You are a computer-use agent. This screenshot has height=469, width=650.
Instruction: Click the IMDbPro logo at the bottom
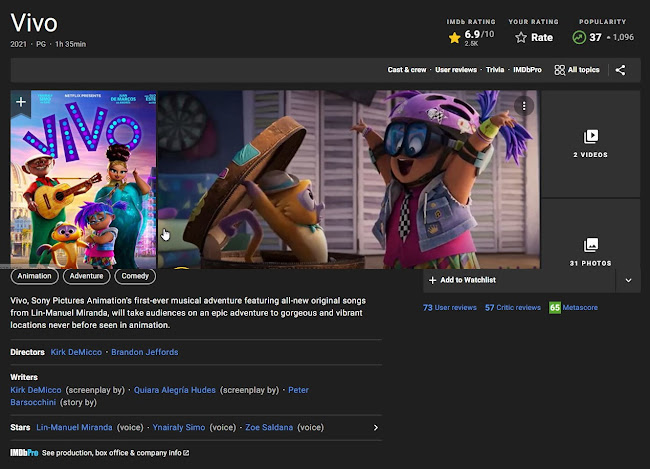pyautogui.click(x=24, y=453)
